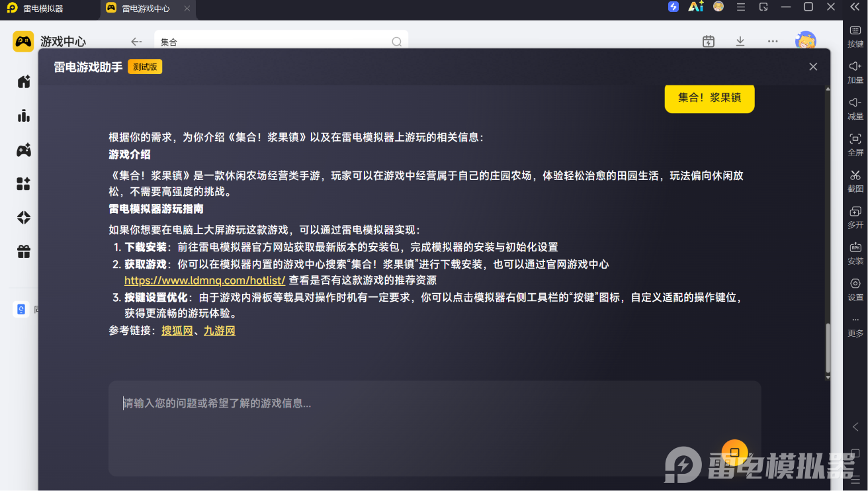Image resolution: width=868 pixels, height=491 pixels.
Task: Click the 测试版 badge
Action: point(145,67)
